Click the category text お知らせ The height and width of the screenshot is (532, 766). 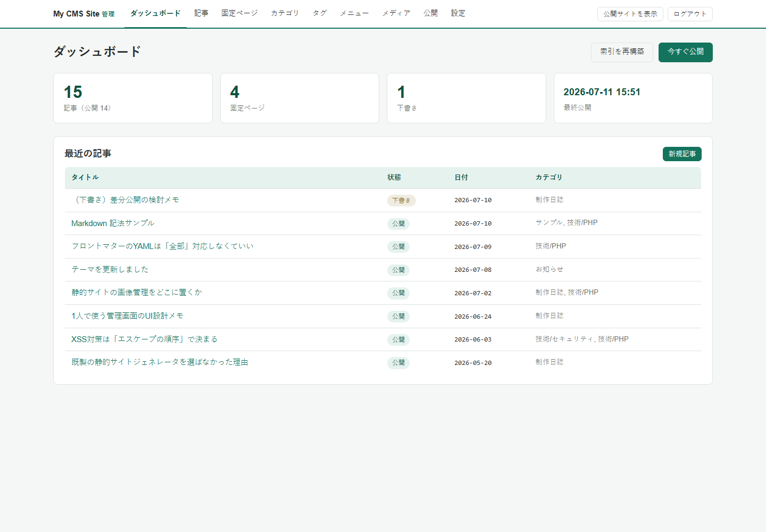pyautogui.click(x=549, y=269)
